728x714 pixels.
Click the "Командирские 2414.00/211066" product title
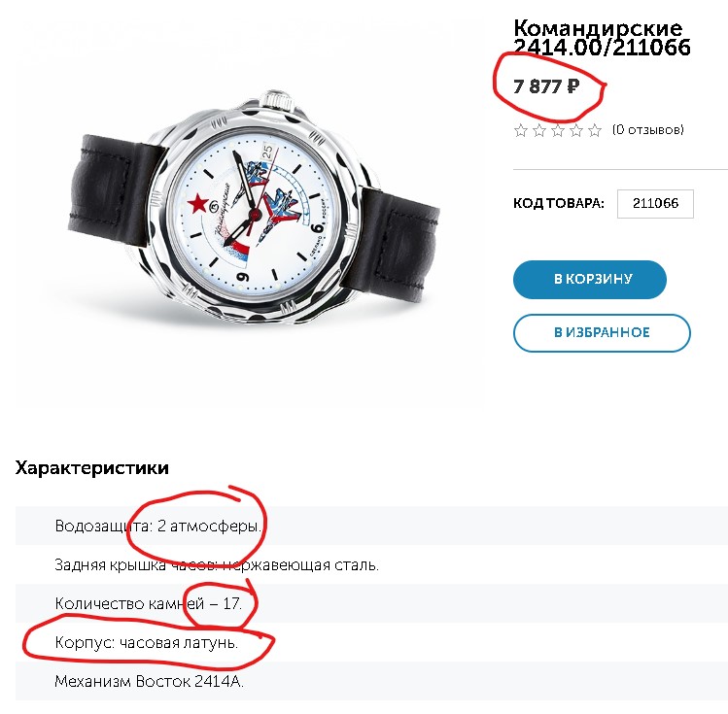point(602,38)
